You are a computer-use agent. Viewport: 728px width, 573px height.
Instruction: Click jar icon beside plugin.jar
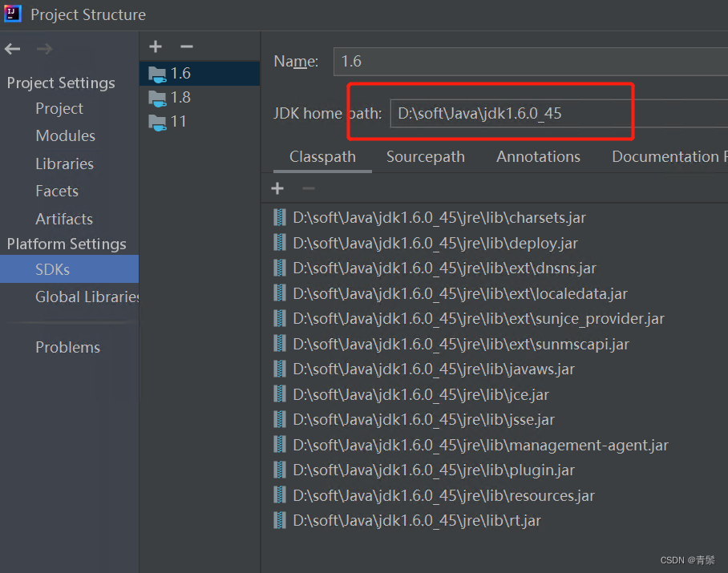tap(280, 470)
